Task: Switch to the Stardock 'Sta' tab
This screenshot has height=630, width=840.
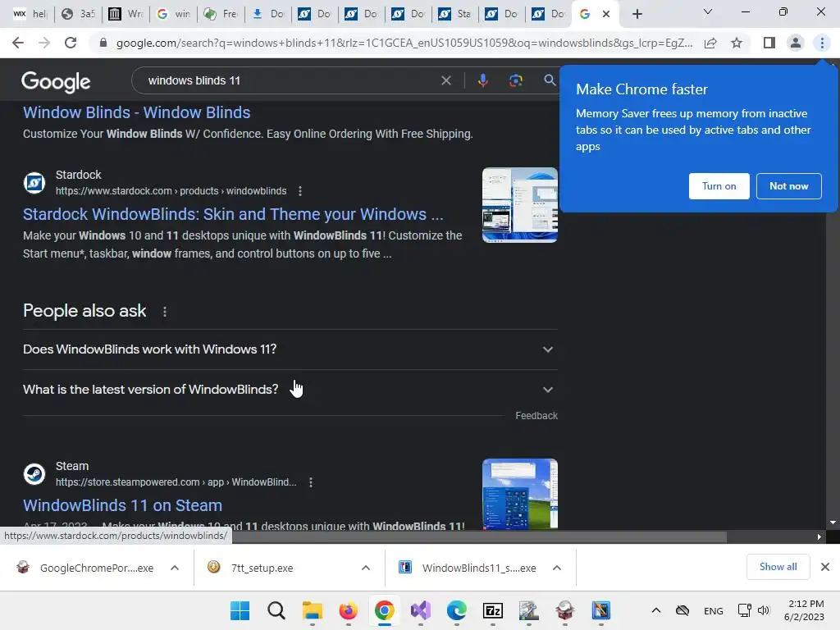Action: click(x=454, y=14)
